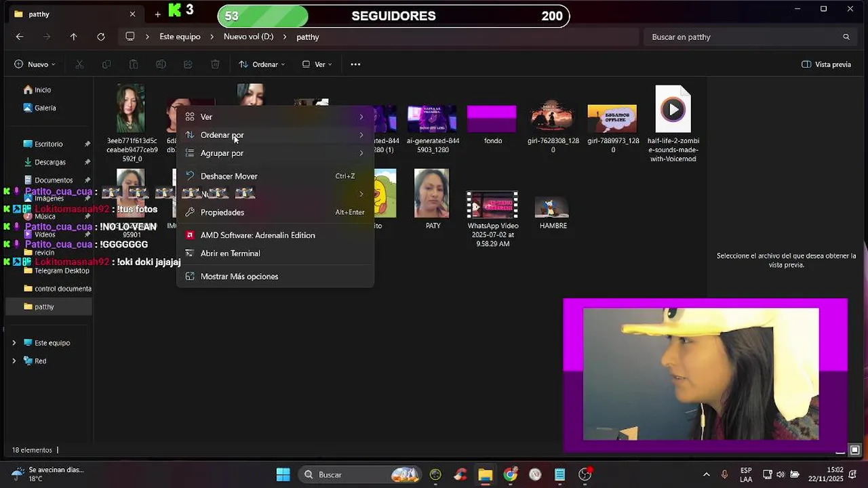This screenshot has height=488, width=868.
Task: Close the patthy tab
Action: 132,14
